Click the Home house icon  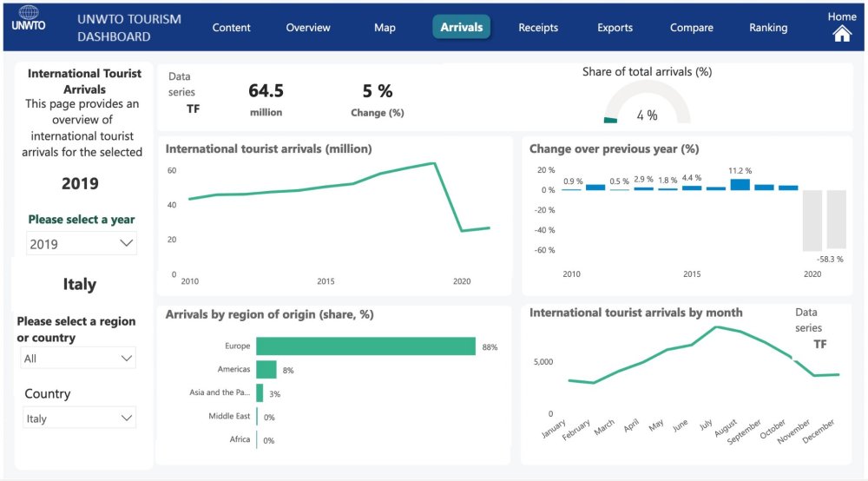point(841,34)
